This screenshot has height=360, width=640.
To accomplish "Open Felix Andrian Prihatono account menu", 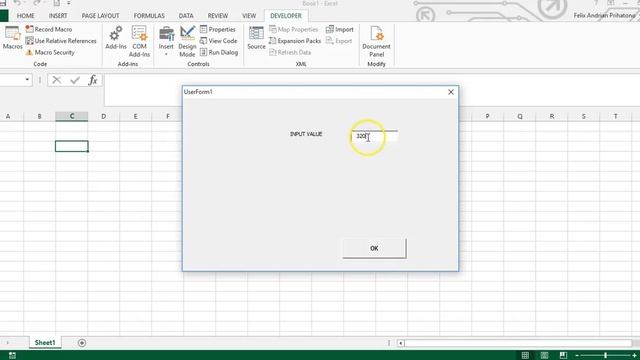I will coord(604,16).
